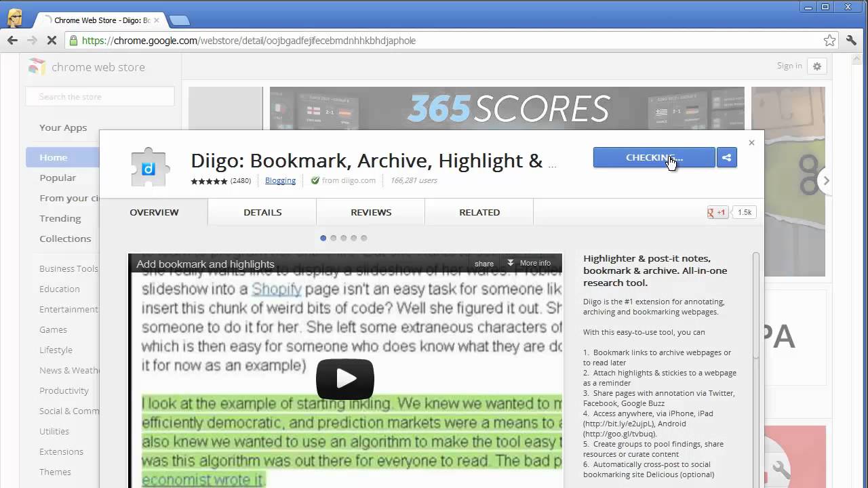Open the Collections section
This screenshot has width=868, height=488.
tap(65, 239)
